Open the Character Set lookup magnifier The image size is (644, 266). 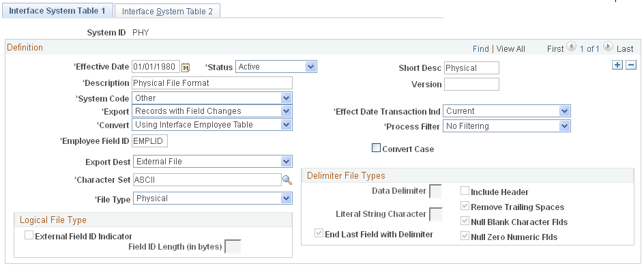(x=287, y=180)
